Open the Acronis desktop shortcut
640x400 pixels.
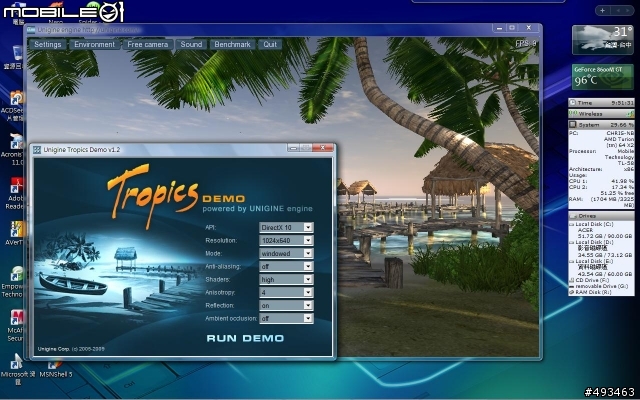14,149
